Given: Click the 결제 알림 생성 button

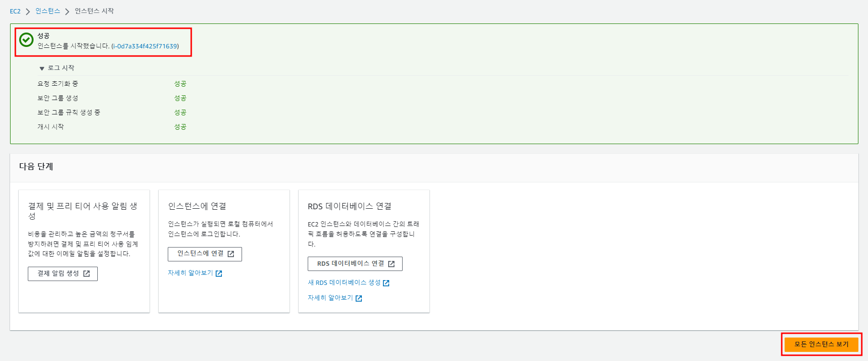Looking at the screenshot, I should 63,274.
